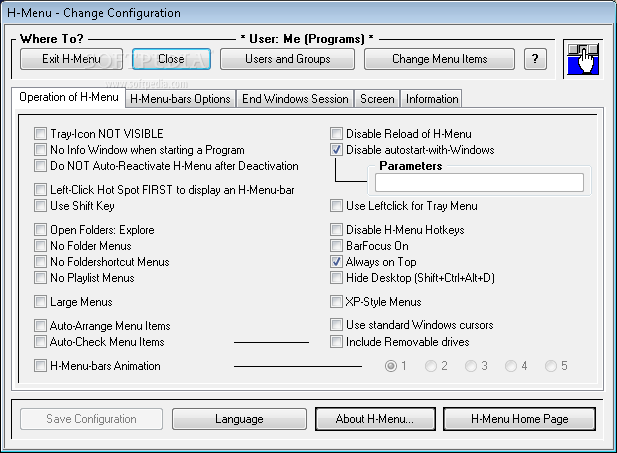The image size is (617, 453).
Task: Enable Use Leftclick for Tray Menu
Action: point(404,206)
